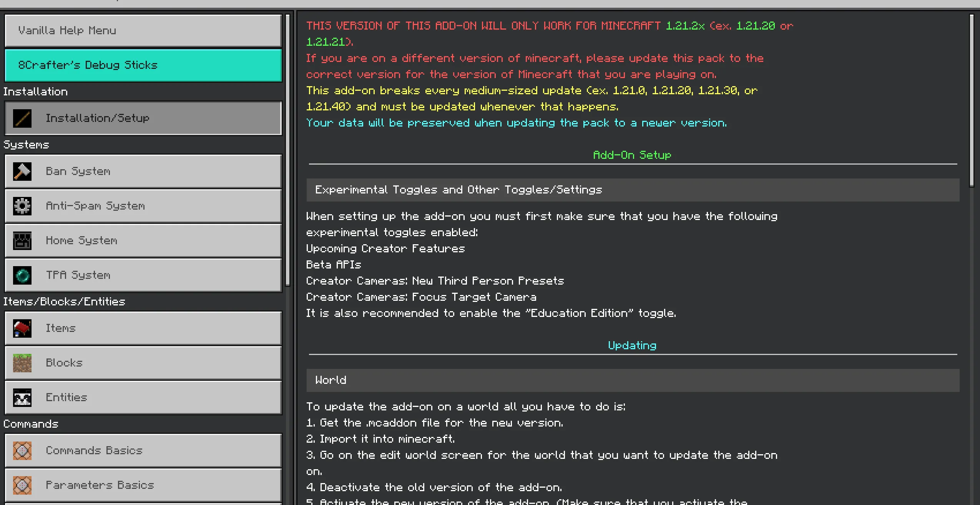Click the World section header
980x505 pixels.
point(633,380)
